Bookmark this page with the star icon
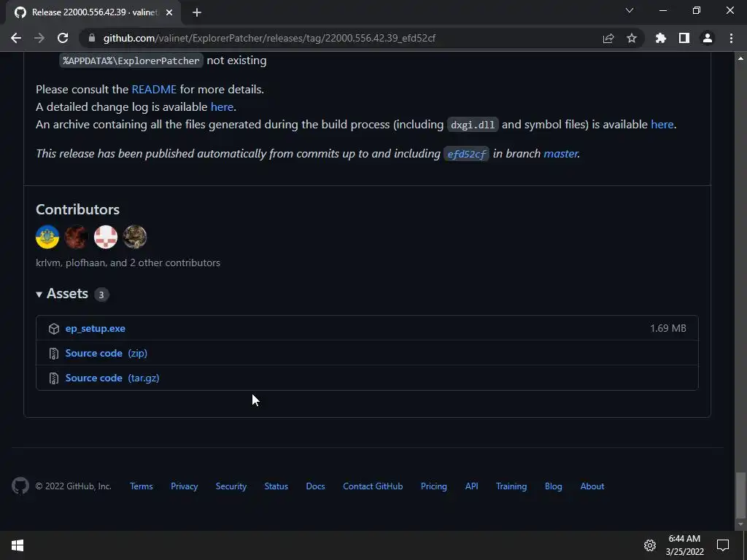Viewport: 747px width, 560px height. (632, 38)
